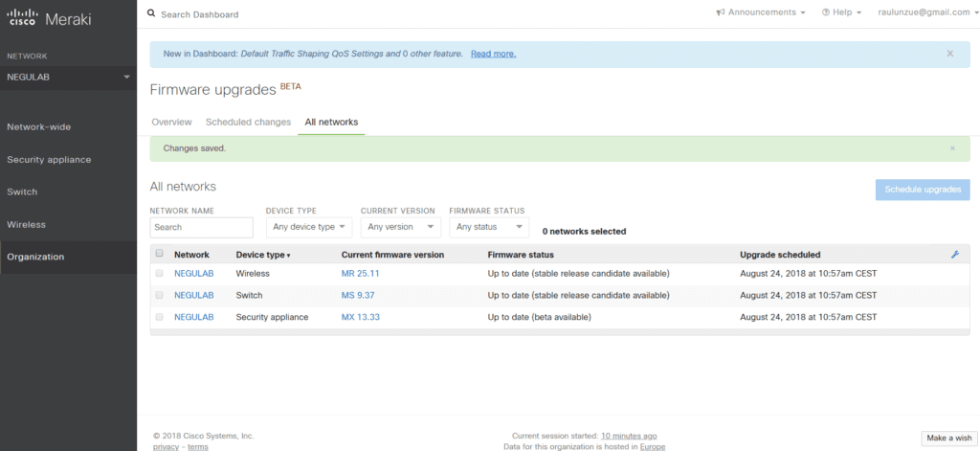Toggle the select-all networks checkbox
The image size is (980, 451).
(x=160, y=254)
